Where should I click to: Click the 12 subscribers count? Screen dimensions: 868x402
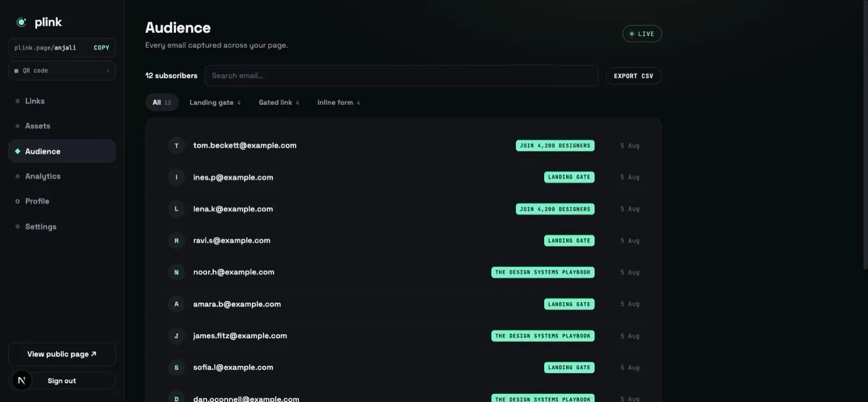[x=171, y=76]
